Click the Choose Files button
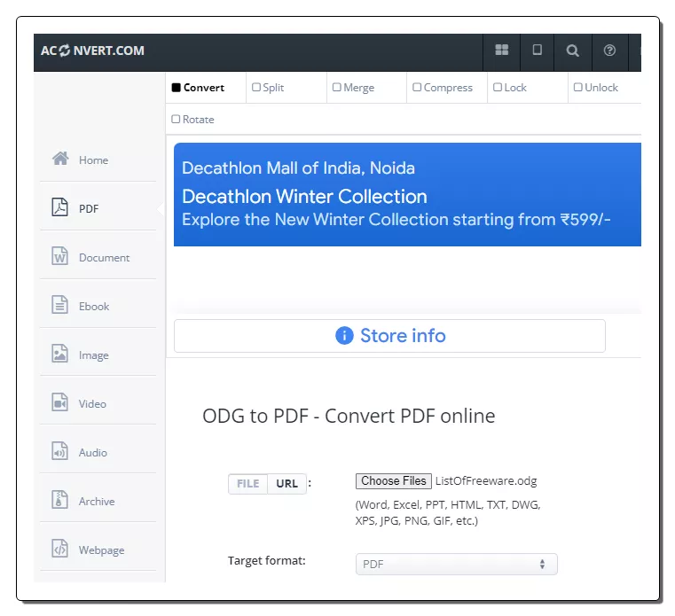Viewport: 675px width, 616px height. (x=394, y=481)
